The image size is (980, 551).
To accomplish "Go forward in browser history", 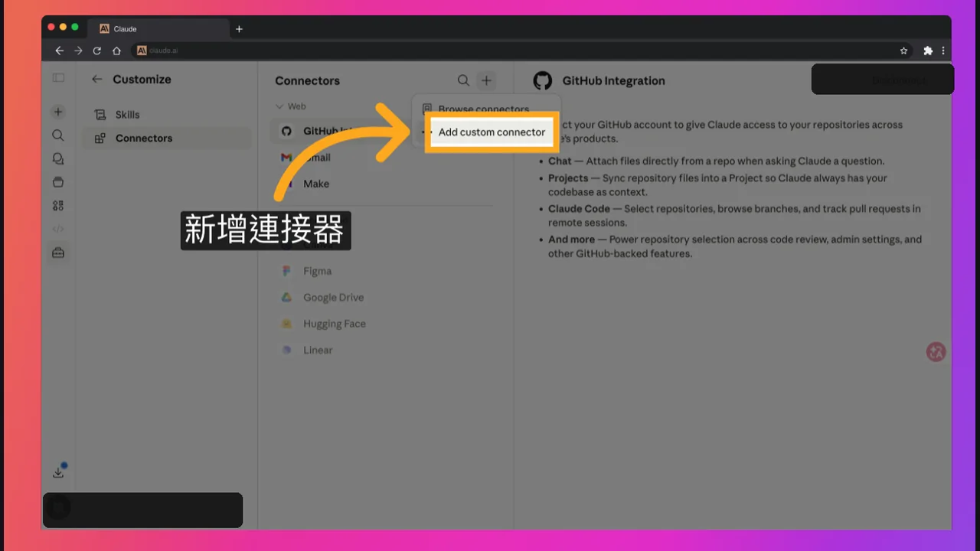I will coord(78,51).
